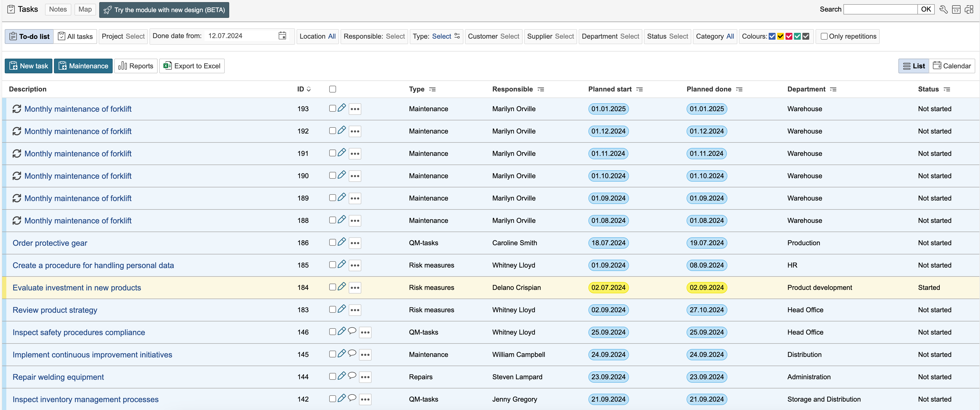
Task: Click the layout grid icon at the far top right
Action: tap(969, 9)
